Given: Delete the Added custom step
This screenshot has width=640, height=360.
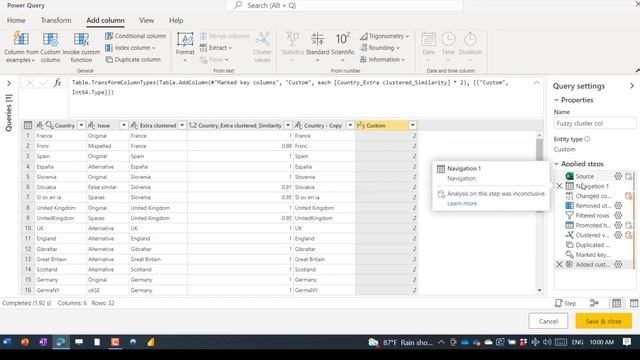Looking at the screenshot, I should tap(559, 264).
